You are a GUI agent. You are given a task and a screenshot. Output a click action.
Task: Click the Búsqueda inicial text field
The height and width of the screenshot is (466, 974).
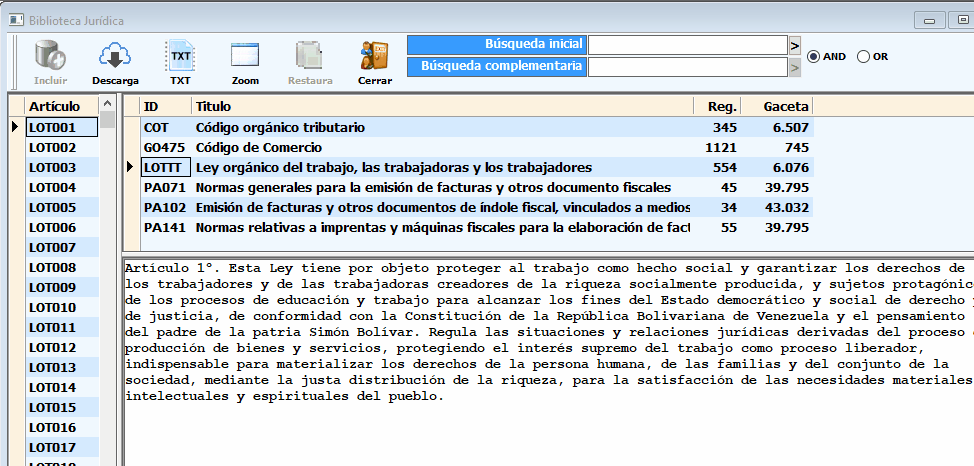(x=687, y=46)
